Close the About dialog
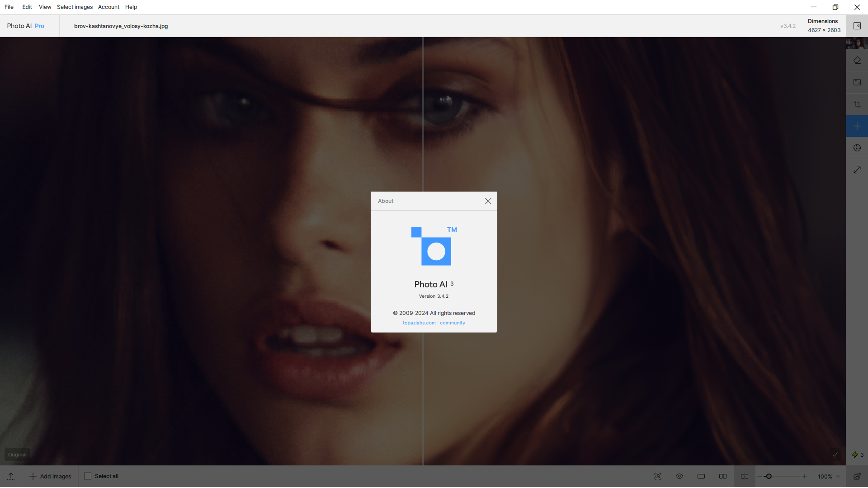This screenshot has width=868, height=488. [488, 201]
